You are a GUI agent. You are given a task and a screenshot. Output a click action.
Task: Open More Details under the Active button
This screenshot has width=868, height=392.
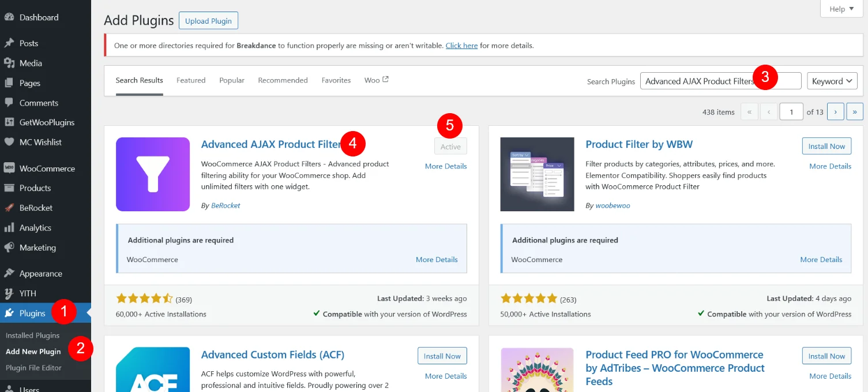point(446,166)
